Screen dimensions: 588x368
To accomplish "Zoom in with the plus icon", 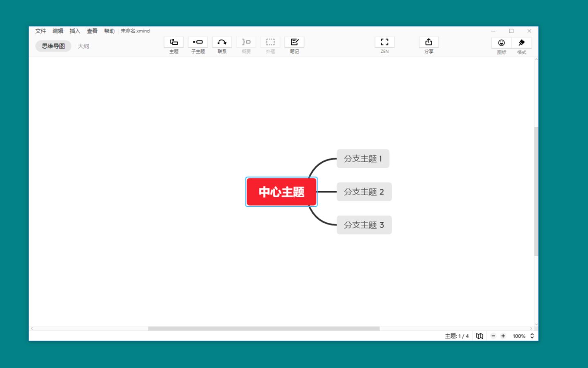I will 503,336.
